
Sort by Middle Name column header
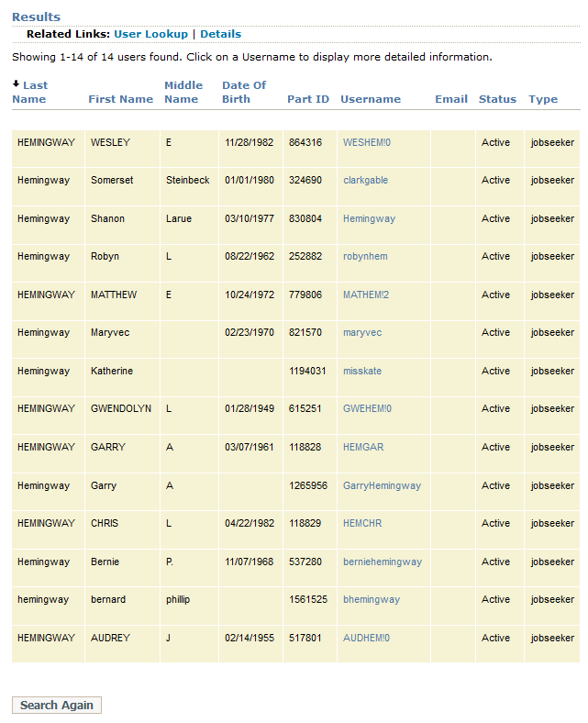183,93
